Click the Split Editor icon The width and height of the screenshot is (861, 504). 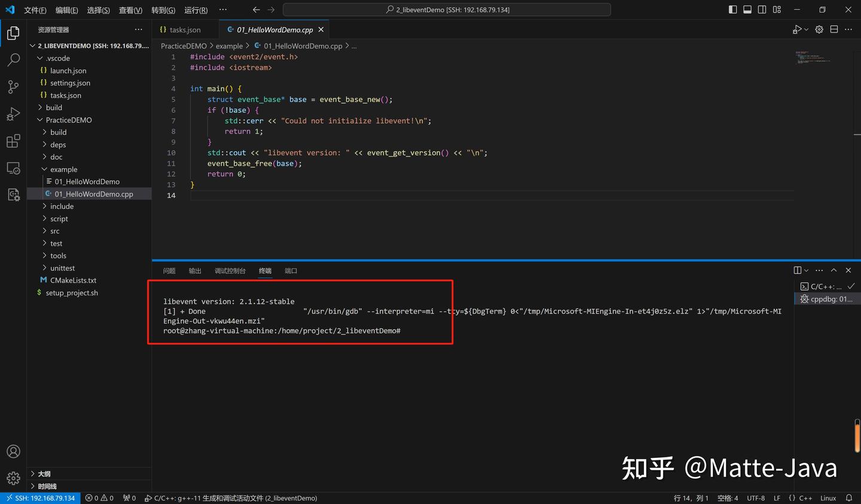pos(833,29)
